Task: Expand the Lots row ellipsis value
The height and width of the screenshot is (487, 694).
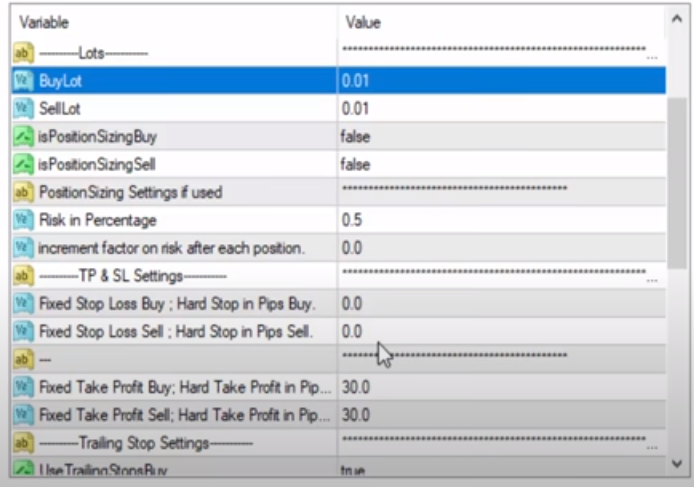Action: click(x=652, y=57)
